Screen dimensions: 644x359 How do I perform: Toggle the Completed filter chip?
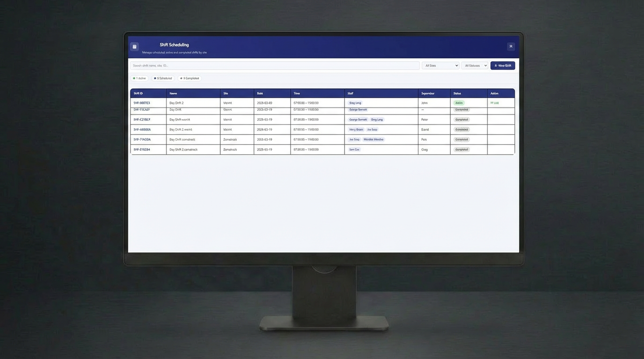click(x=190, y=79)
